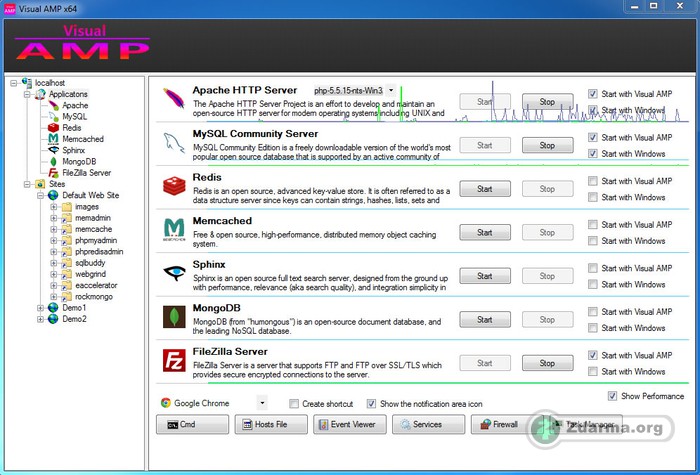This screenshot has height=475, width=700.
Task: Click the MySQL dolphin icon in the tree
Action: [x=53, y=117]
